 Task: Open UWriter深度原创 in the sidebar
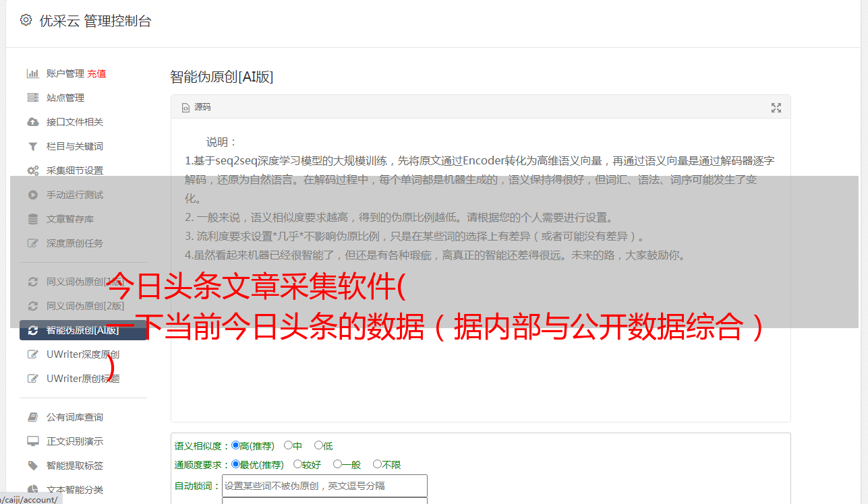pyautogui.click(x=84, y=354)
